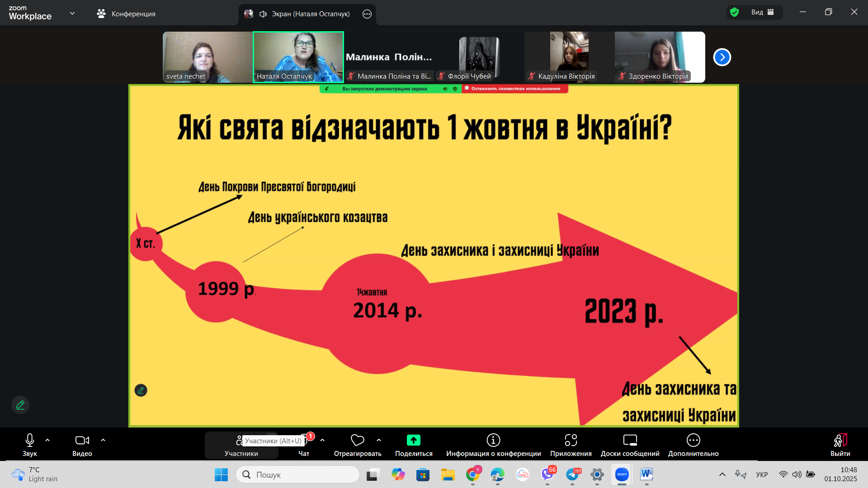Open the Apps icon
Screen dimensions: 868x488
coord(571,440)
